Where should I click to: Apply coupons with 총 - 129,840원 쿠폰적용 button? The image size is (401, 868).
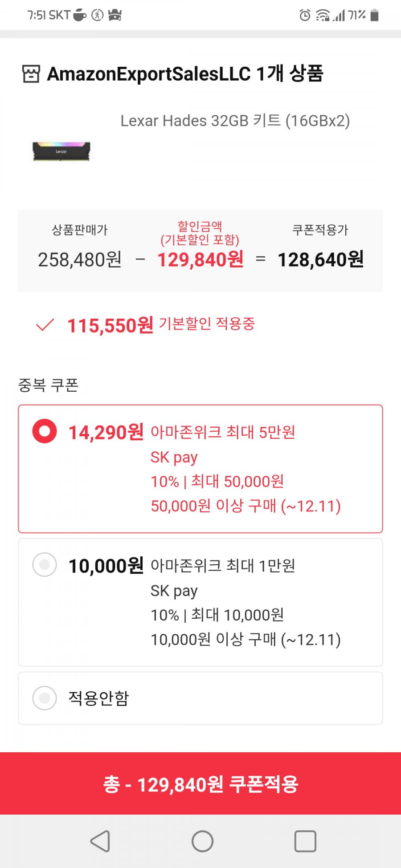pos(200,783)
